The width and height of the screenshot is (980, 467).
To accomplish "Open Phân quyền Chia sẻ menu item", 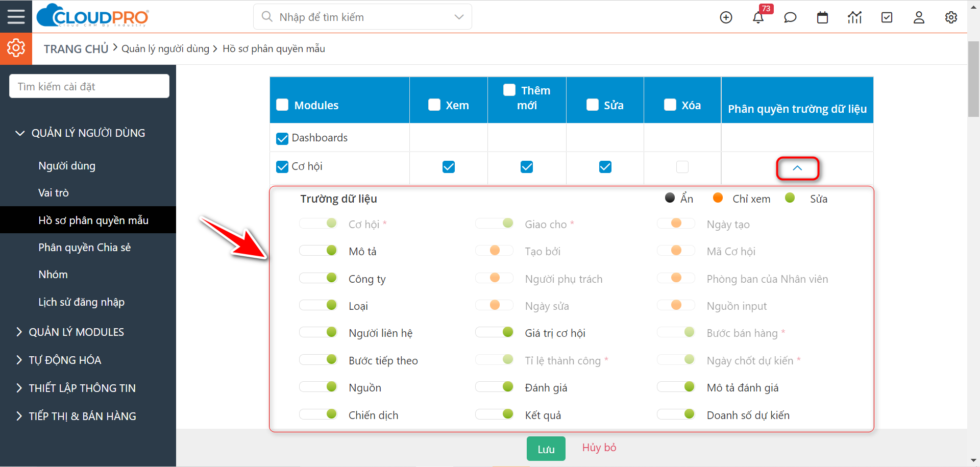I will (x=85, y=248).
